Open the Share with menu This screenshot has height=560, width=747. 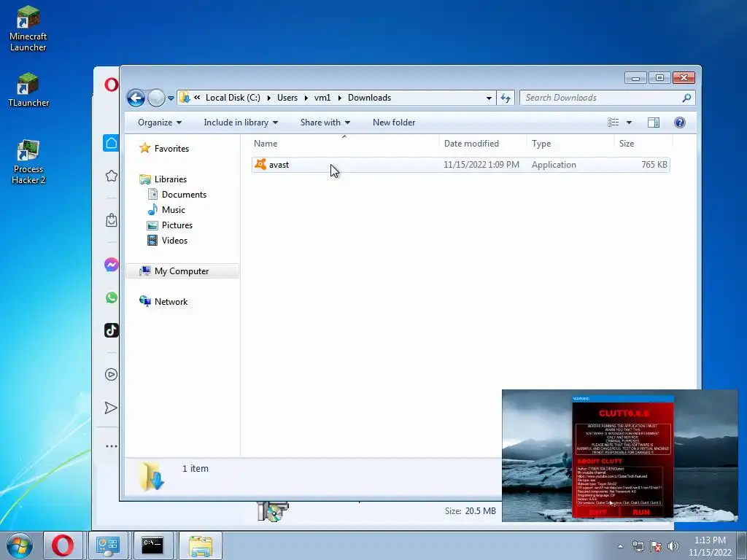[x=325, y=122]
